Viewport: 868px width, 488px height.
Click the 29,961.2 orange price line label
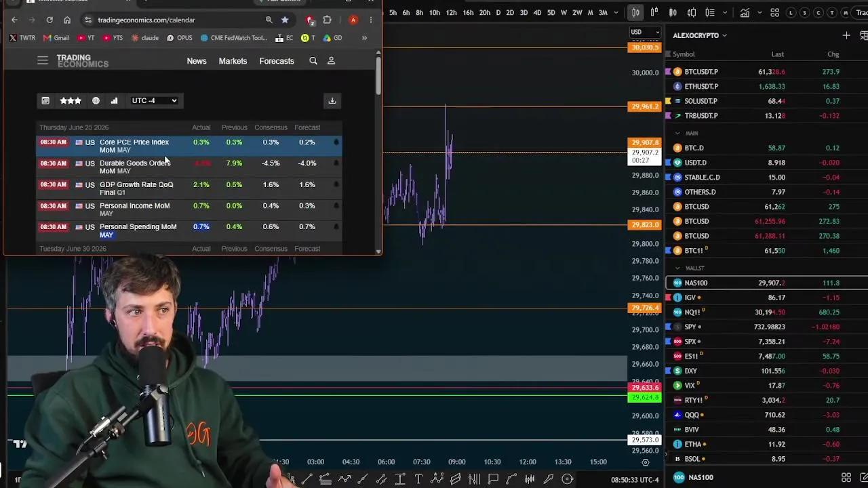(x=644, y=106)
